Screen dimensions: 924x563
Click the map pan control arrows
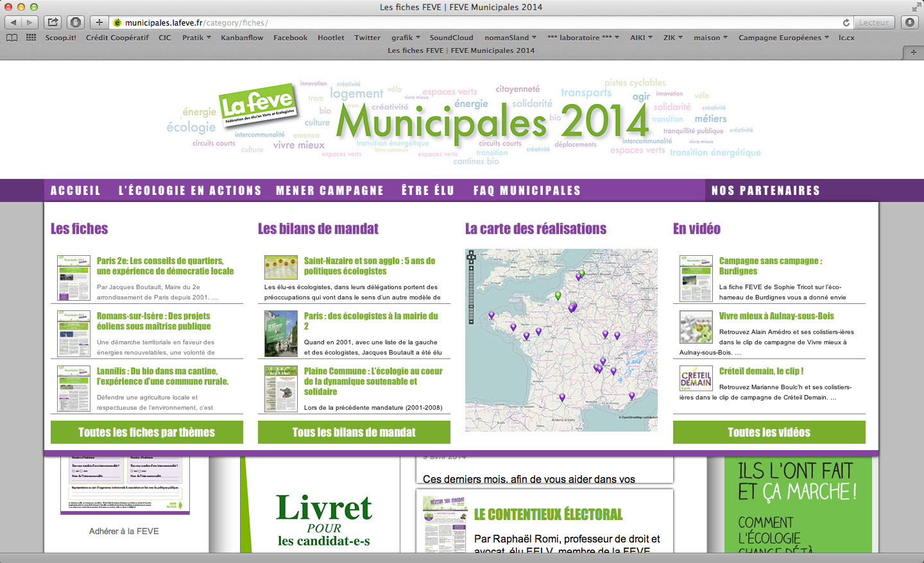tap(471, 257)
